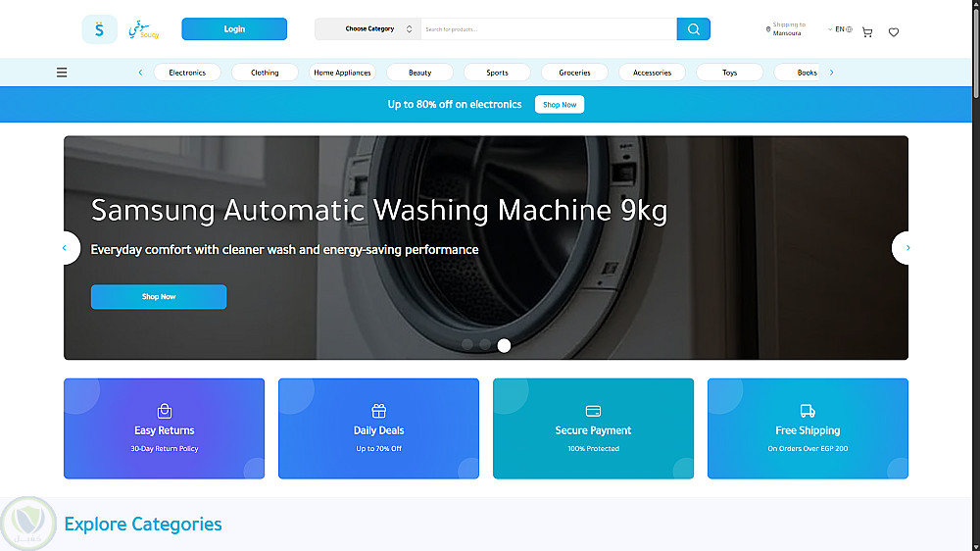Click the Easy Returns bag icon

pos(165,411)
